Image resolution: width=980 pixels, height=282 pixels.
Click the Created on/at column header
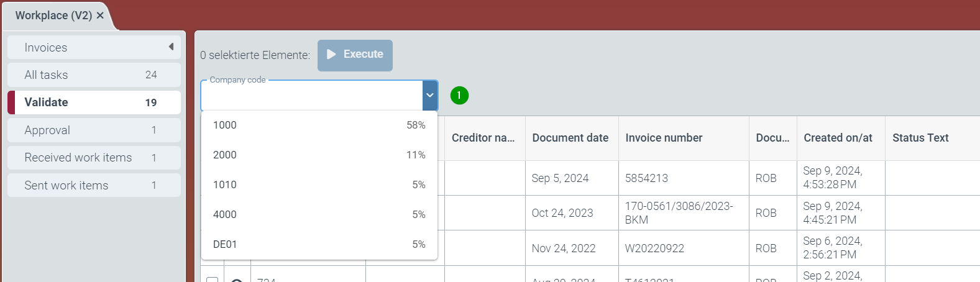point(838,138)
